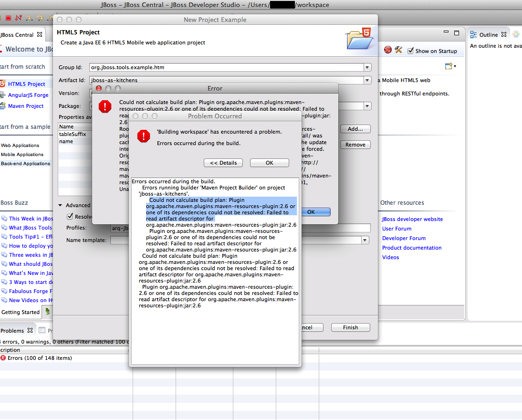Click Finish in New Project Example wizard
522x420 pixels.
coord(351,327)
